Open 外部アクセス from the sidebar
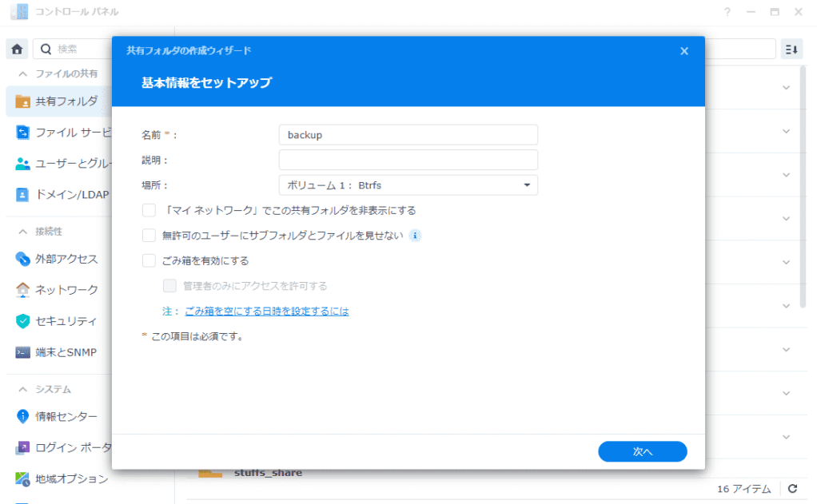 (x=66, y=259)
